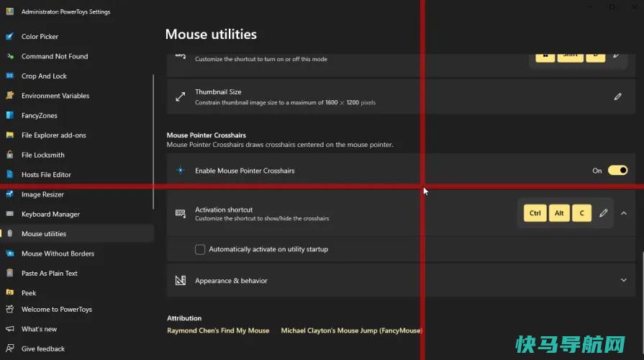The height and width of the screenshot is (360, 644).
Task: Turn off Enable Mouse Pointer Crosshairs toggle
Action: (617, 170)
